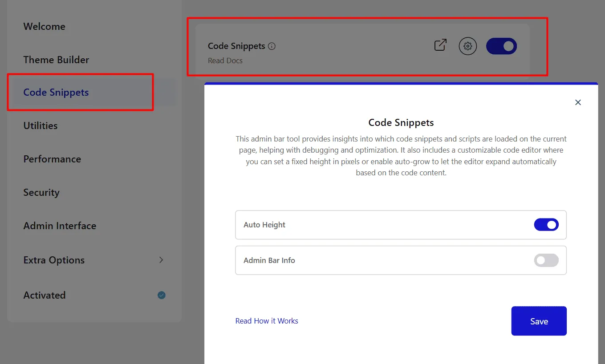Viewport: 605px width, 364px height.
Task: Open the Code Snippets settings gear icon
Action: coord(467,46)
